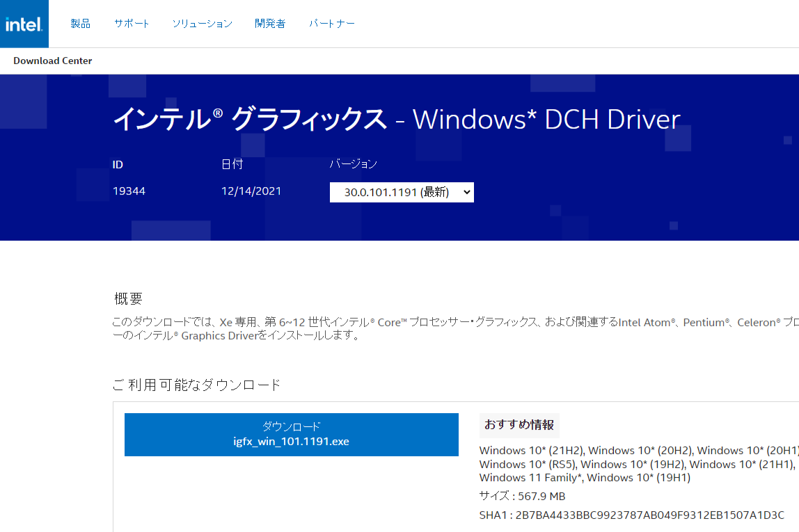Go to Download Center link
799x532 pixels.
(x=52, y=61)
